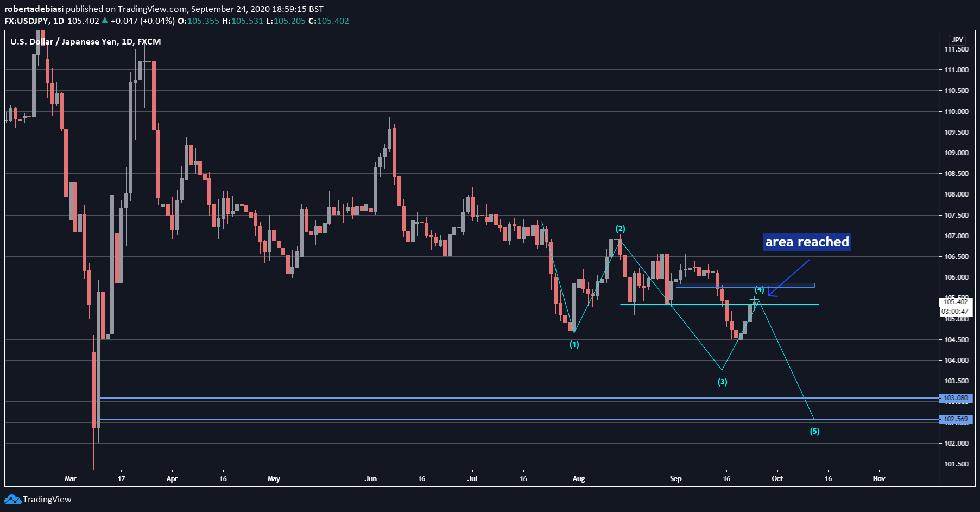
Task: Click the close value C:105.402
Action: point(328,21)
